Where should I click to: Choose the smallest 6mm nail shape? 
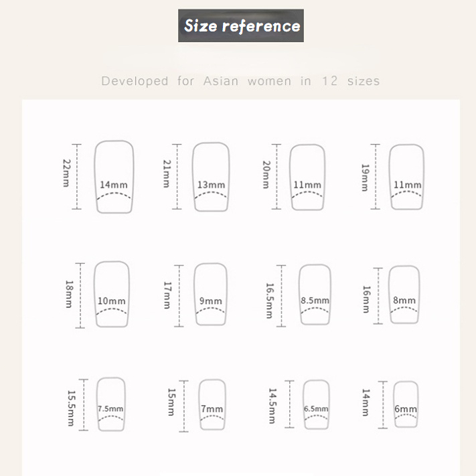click(405, 404)
